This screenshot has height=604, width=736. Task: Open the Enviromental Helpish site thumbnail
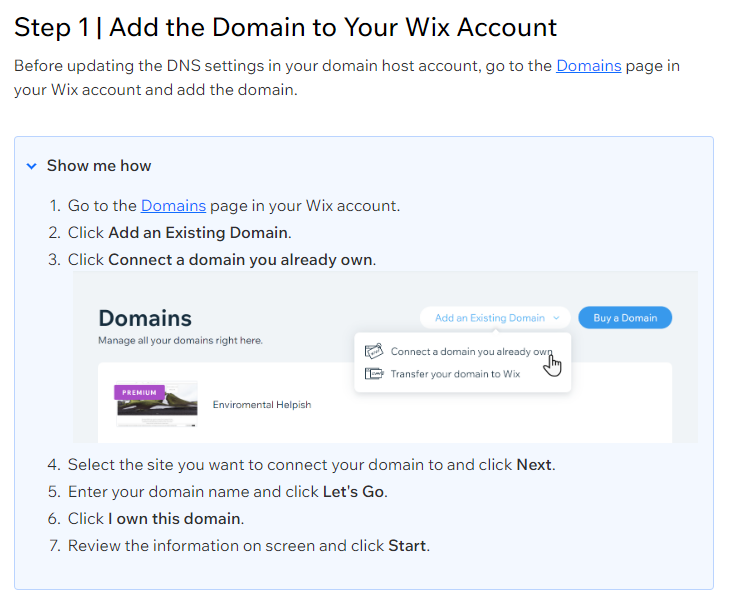pyautogui.click(x=157, y=404)
